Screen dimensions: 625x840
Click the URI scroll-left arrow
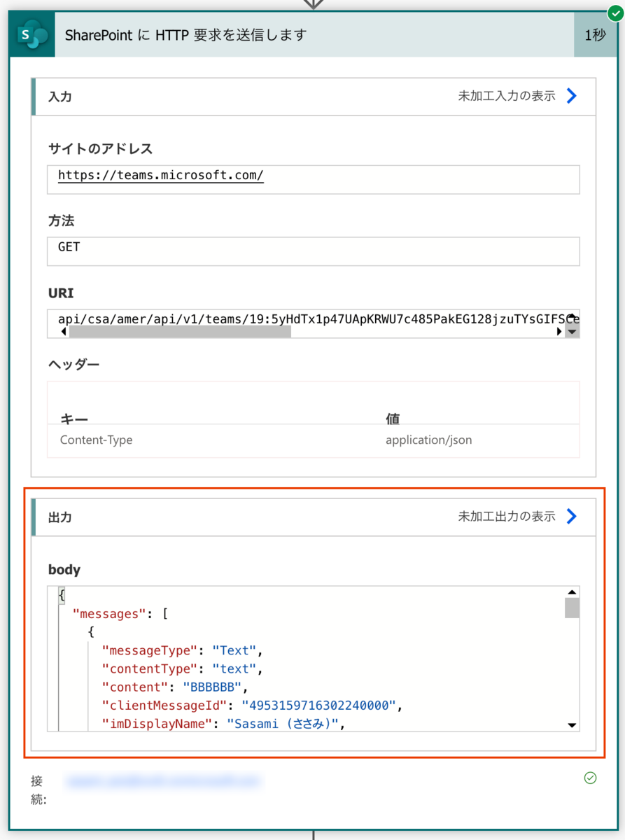[x=64, y=332]
